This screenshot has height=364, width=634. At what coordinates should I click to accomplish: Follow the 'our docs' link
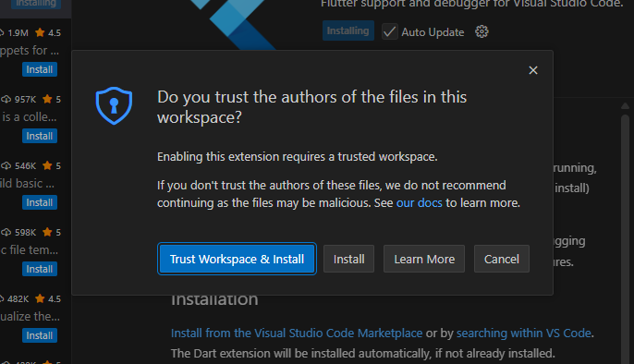[420, 203]
